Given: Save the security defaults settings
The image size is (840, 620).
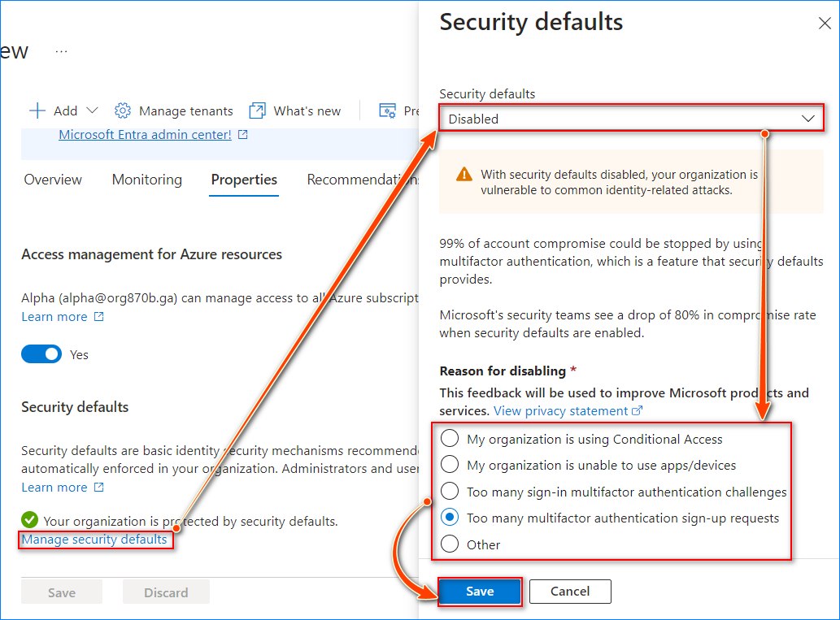Looking at the screenshot, I should tap(480, 592).
